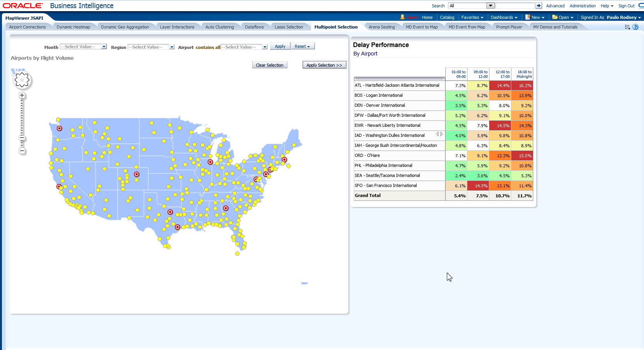Click the map zoom out minus button
Screen dimensions: 644x350
pos(22,151)
